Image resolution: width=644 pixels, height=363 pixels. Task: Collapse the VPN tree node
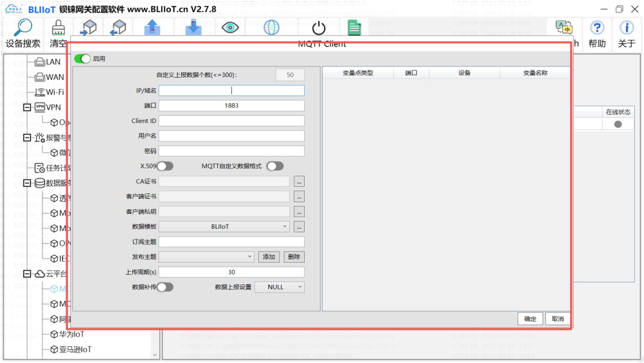[x=27, y=107]
